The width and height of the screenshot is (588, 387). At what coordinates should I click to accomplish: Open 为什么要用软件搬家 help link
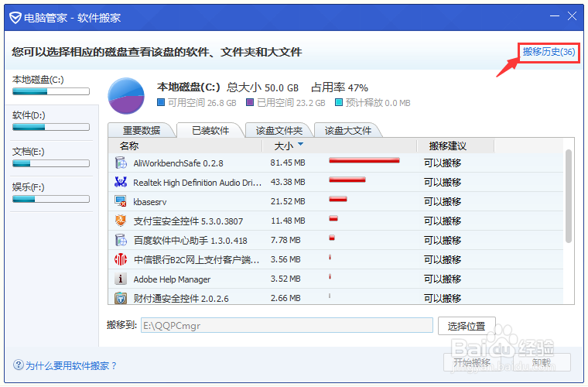pos(71,365)
